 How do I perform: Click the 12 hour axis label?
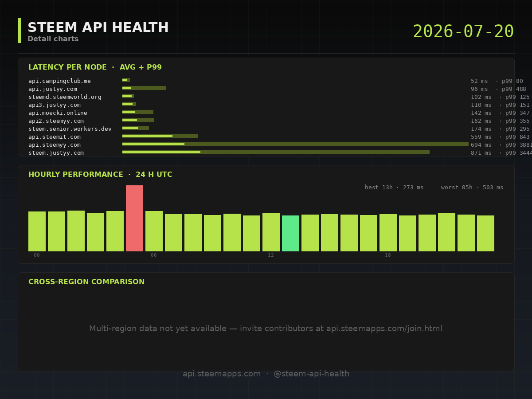click(x=271, y=255)
